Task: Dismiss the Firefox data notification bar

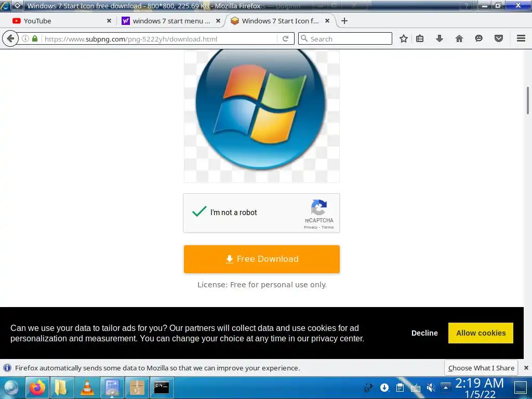Action: pyautogui.click(x=526, y=368)
